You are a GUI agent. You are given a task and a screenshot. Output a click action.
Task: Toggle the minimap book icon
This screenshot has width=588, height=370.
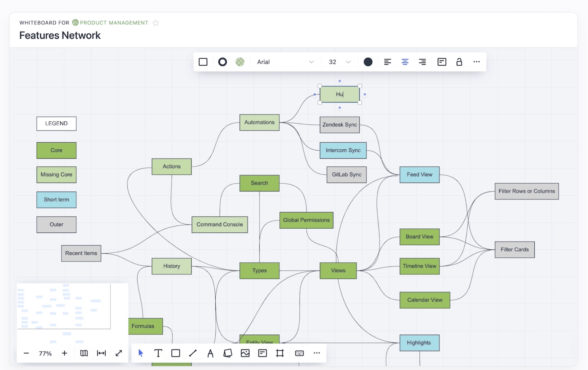(84, 353)
